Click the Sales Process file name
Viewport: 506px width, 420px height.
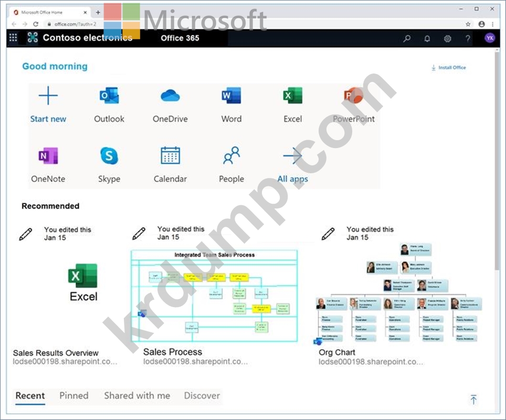pyautogui.click(x=173, y=352)
